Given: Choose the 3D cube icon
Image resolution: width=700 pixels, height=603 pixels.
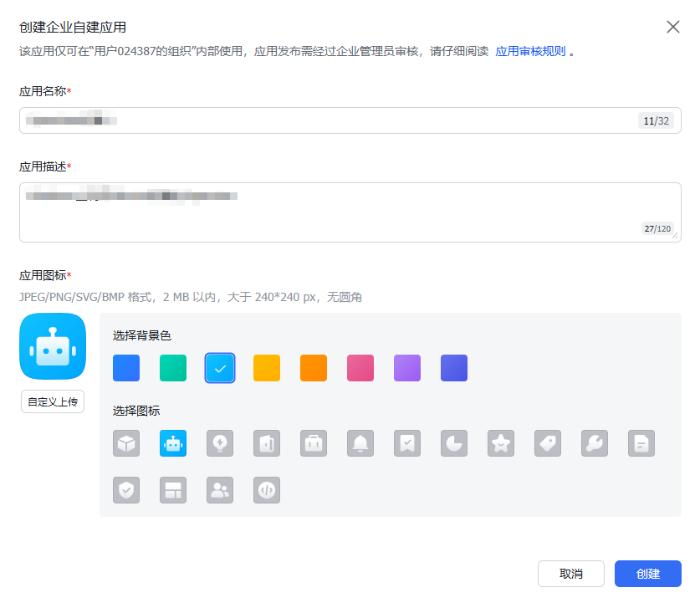Looking at the screenshot, I should (126, 443).
